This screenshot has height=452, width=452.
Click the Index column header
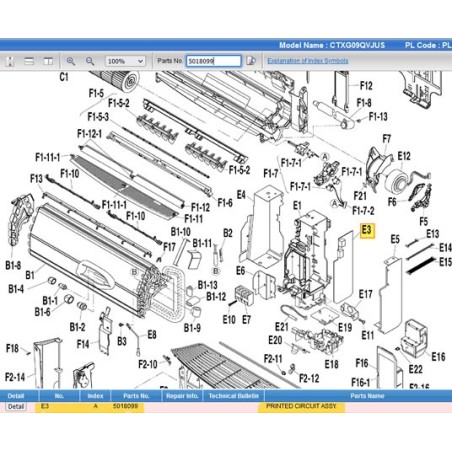pyautogui.click(x=95, y=396)
